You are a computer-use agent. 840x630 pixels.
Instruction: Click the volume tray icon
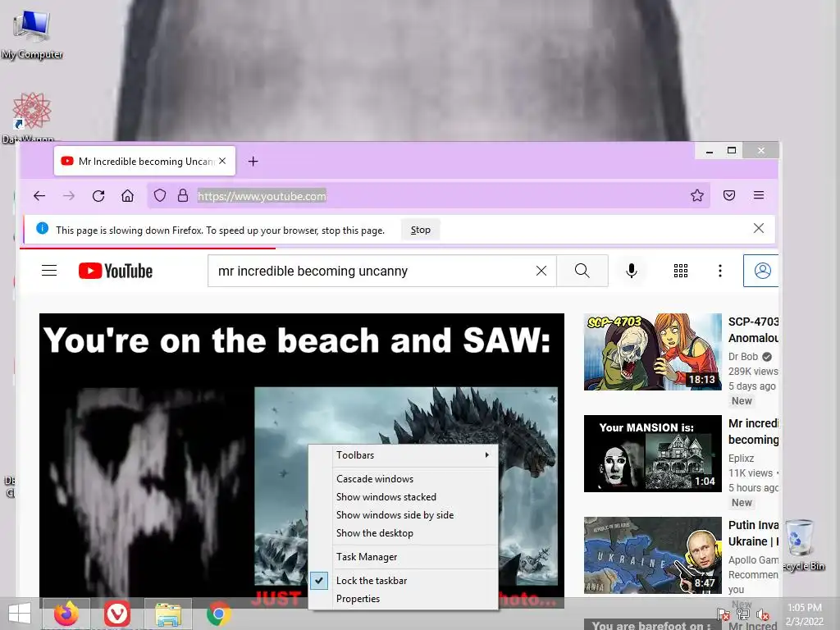763,614
